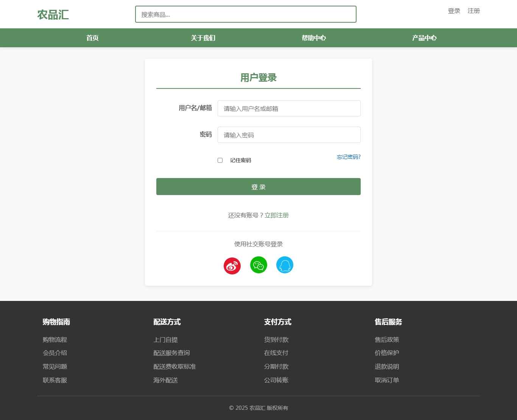
Task: Select 产品中心 in the navigation bar
Action: 424,38
